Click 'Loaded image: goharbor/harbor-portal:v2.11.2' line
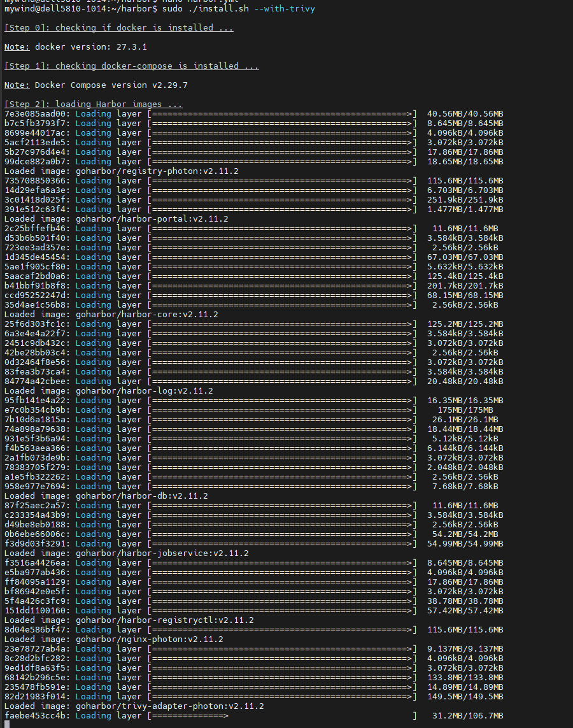This screenshot has width=573, height=728. pos(117,218)
